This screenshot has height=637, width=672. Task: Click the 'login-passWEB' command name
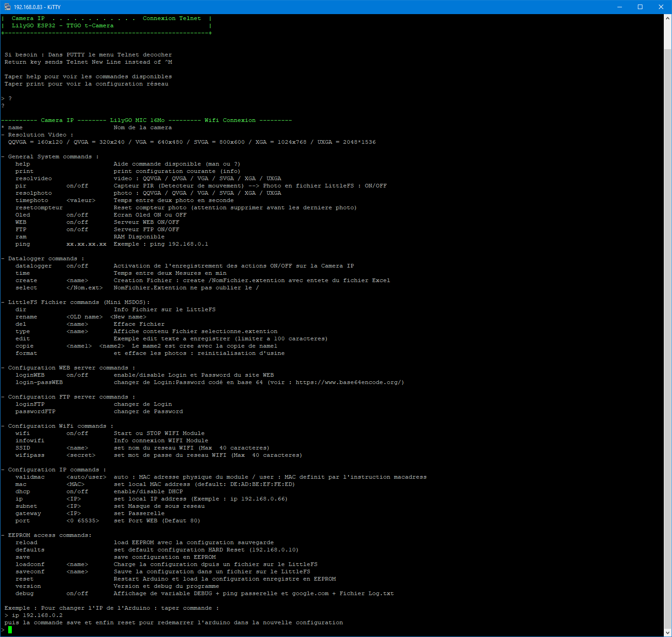[x=39, y=382]
